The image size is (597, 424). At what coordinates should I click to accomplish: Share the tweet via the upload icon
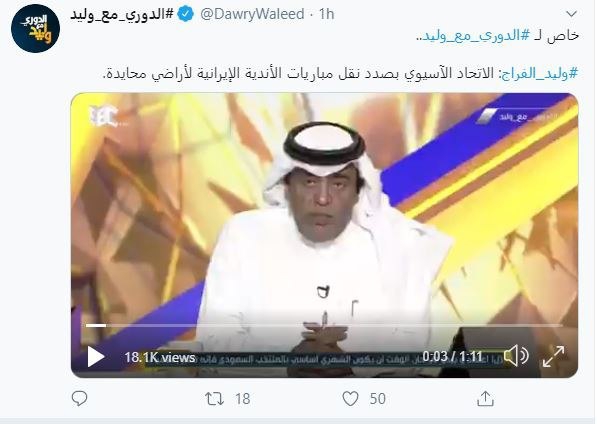click(485, 398)
